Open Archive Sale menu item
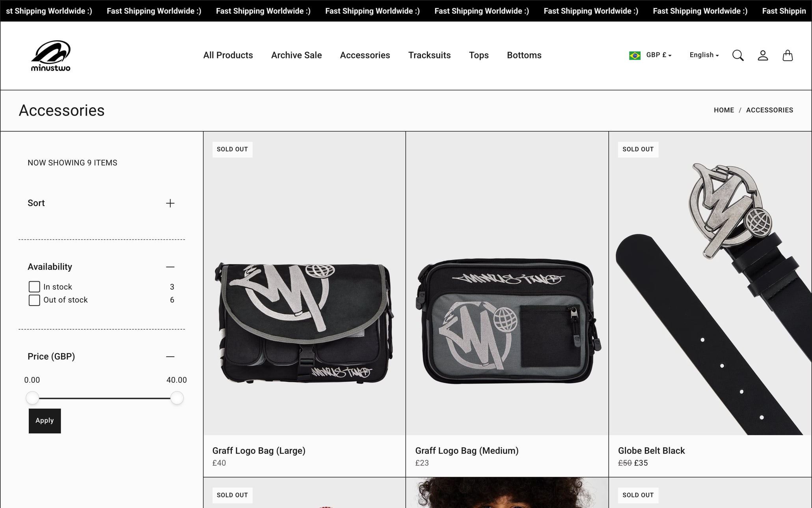 point(296,55)
